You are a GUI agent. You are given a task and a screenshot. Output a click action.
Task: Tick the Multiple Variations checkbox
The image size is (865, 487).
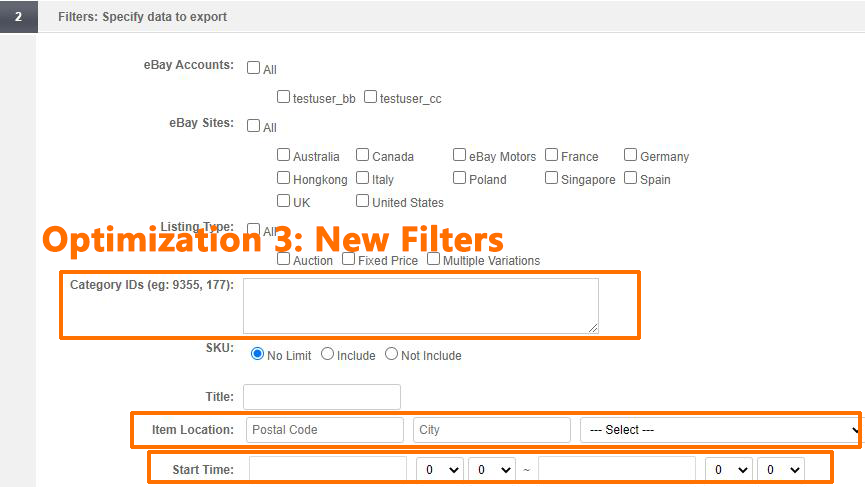click(x=434, y=259)
